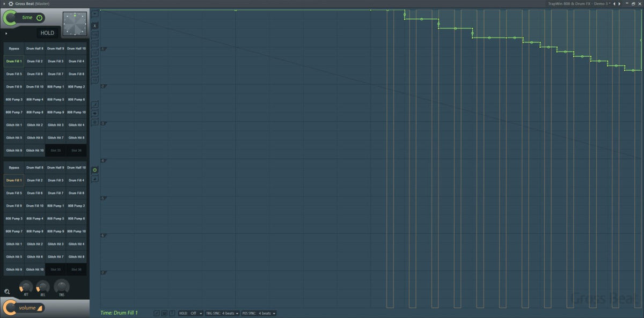Click the green clock icon beside the envelope grid
This screenshot has height=318, width=644.
pyautogui.click(x=95, y=170)
